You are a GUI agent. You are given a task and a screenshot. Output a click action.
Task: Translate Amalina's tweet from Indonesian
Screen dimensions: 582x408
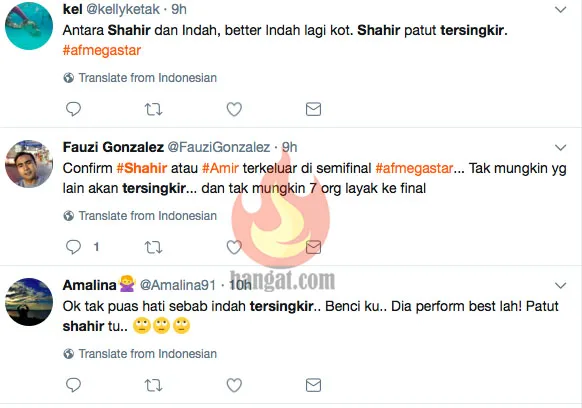[140, 353]
